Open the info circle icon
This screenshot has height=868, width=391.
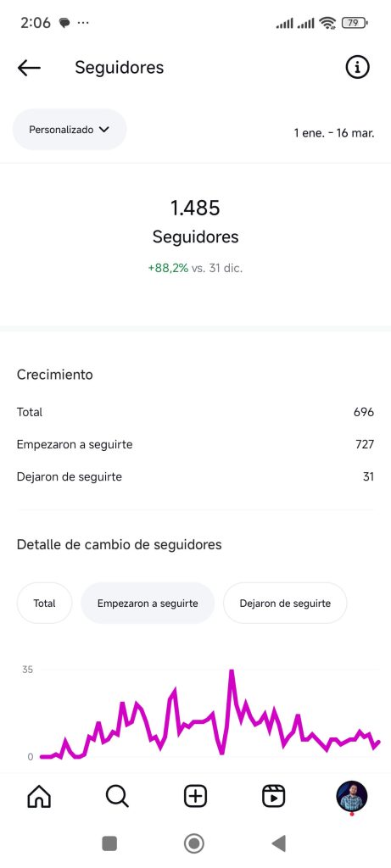click(x=357, y=68)
